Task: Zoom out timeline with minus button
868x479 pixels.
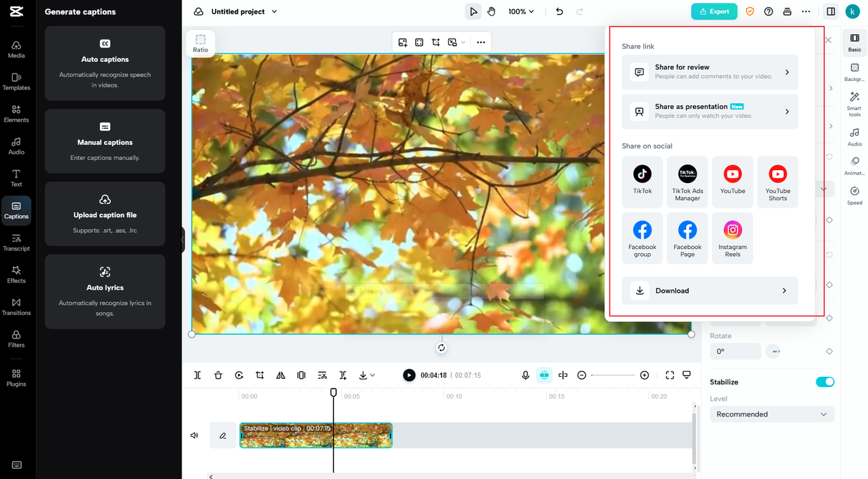Action: pyautogui.click(x=582, y=376)
